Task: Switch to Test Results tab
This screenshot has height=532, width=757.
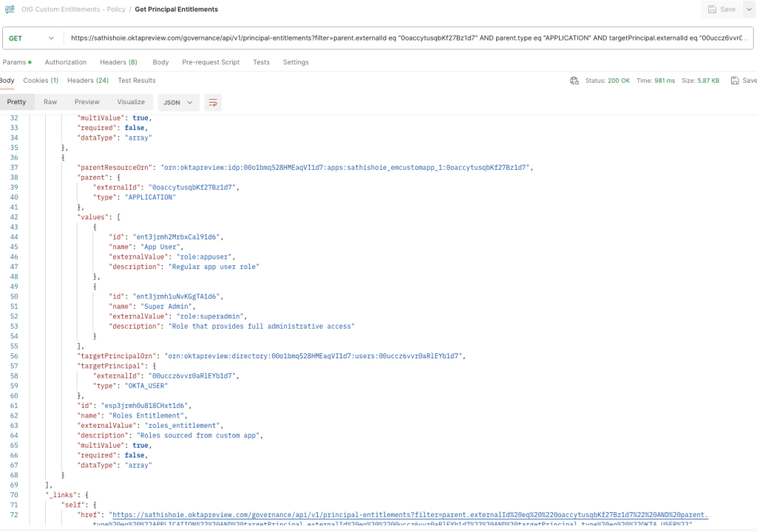Action: coord(137,81)
